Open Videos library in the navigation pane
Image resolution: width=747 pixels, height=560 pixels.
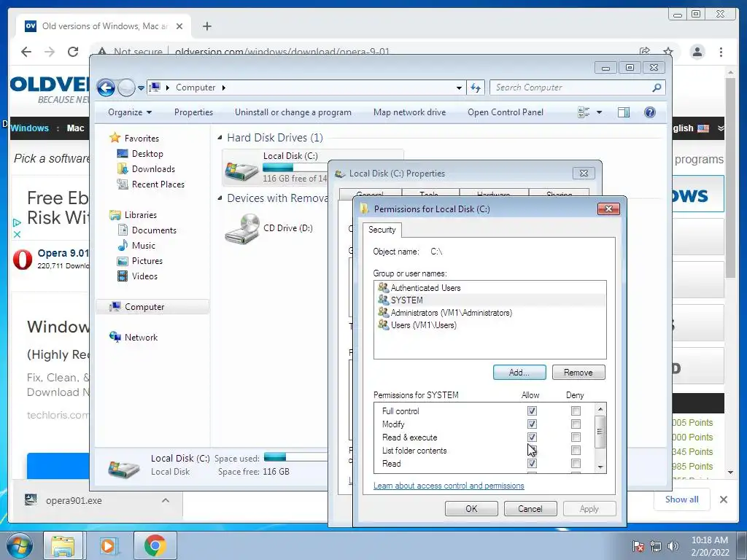point(144,276)
